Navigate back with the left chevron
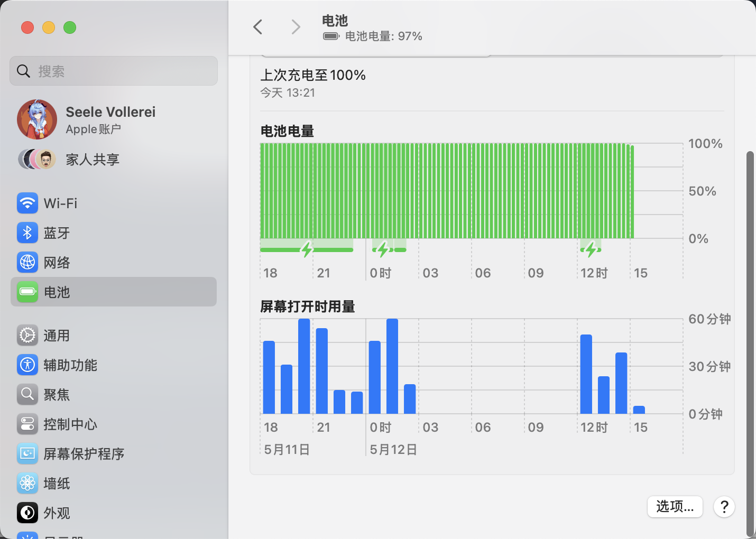The image size is (756, 539). (x=257, y=26)
